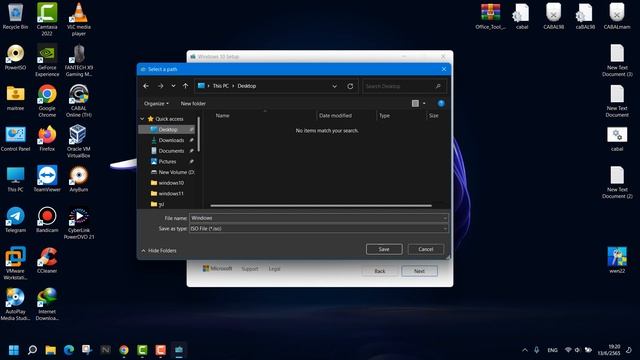
Task: Open the dialog's Help icon
Action: tap(441, 104)
